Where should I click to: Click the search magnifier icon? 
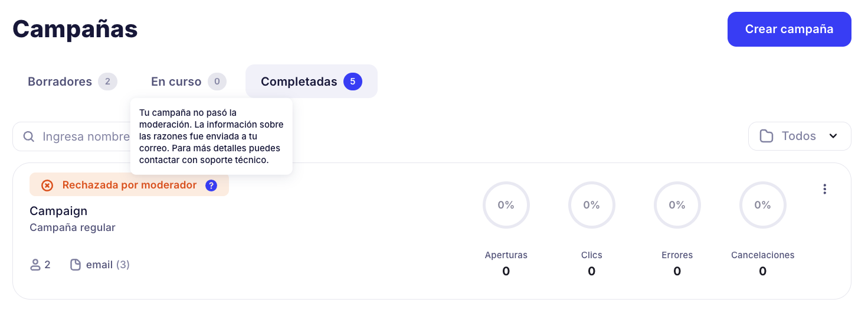coord(28,136)
